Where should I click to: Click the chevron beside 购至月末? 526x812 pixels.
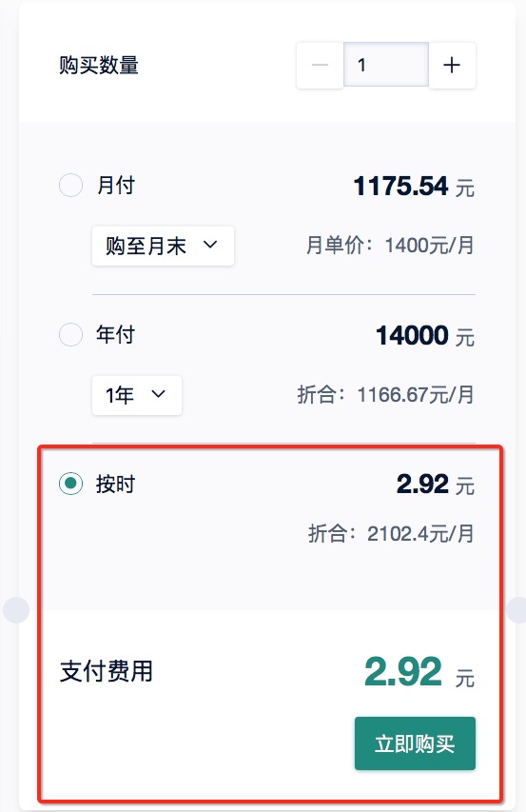[x=210, y=245]
